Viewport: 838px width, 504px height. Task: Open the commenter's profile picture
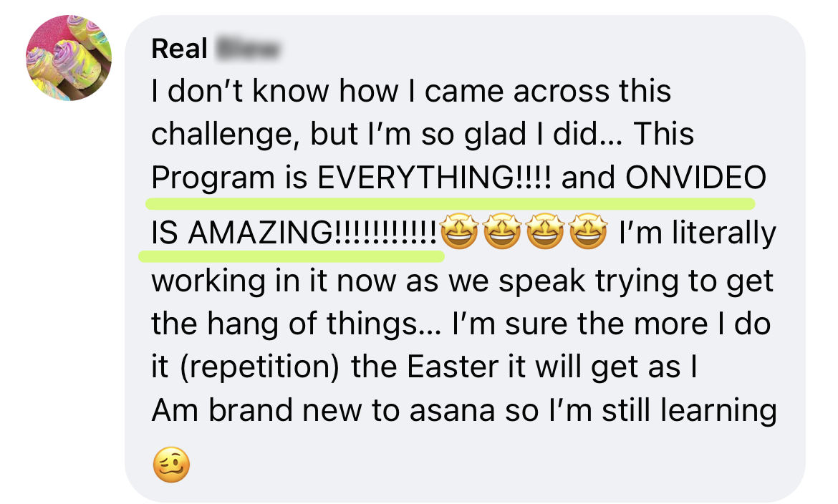69,58
